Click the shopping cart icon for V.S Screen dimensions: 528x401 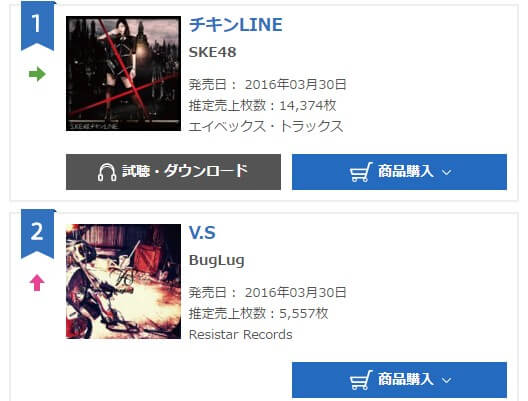click(361, 380)
